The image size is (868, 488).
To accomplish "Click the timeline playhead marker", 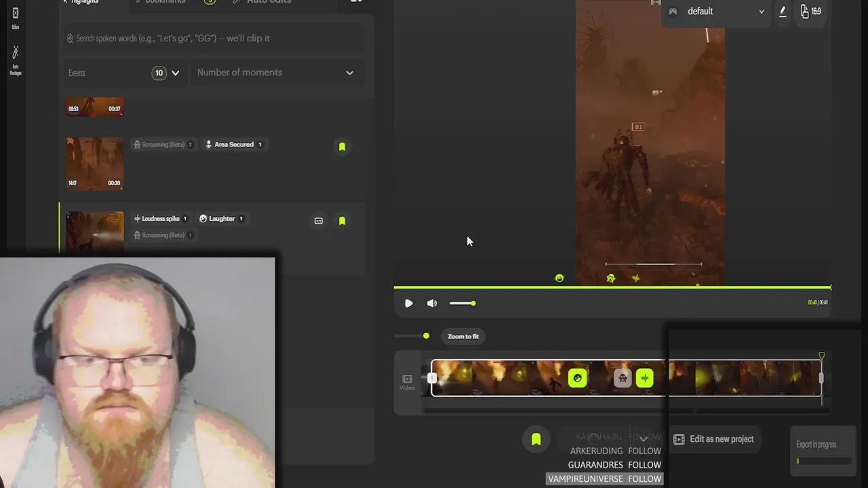I will 822,356.
